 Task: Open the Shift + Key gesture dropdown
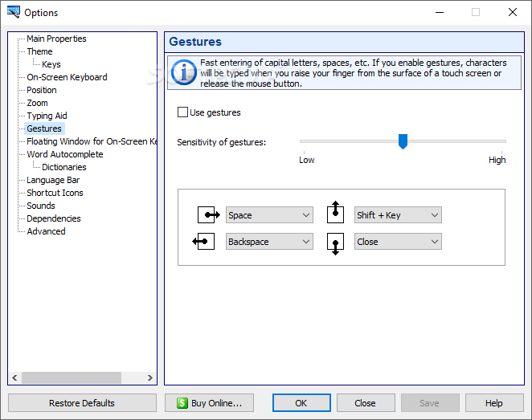[x=398, y=215]
